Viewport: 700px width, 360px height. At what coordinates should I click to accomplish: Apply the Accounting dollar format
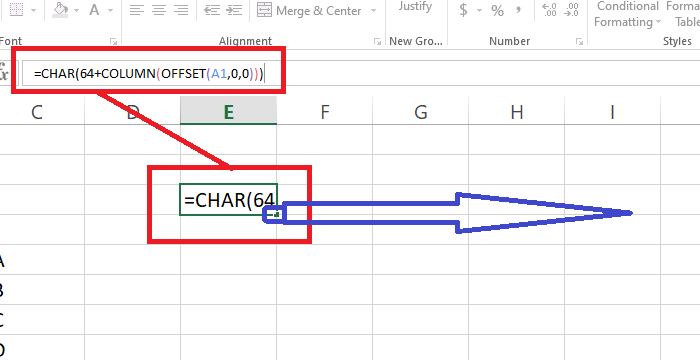click(464, 10)
